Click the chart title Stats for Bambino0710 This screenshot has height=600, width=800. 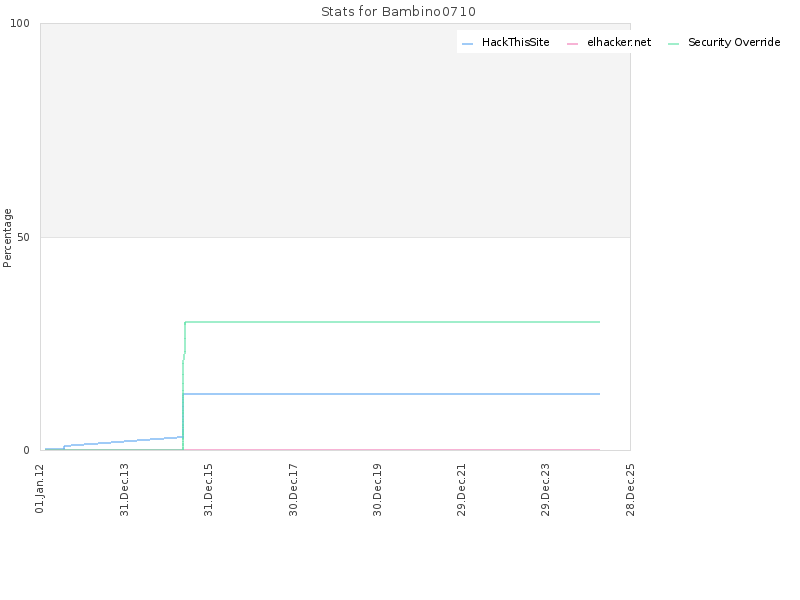tap(398, 12)
